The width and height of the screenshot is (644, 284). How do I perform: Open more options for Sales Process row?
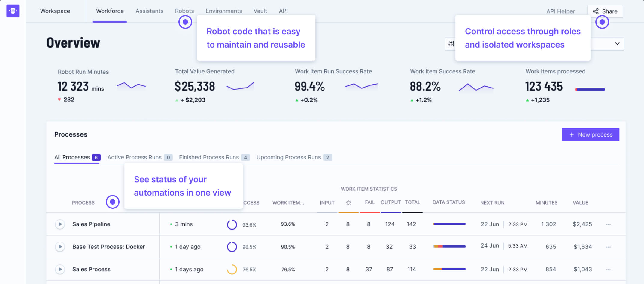[608, 270]
